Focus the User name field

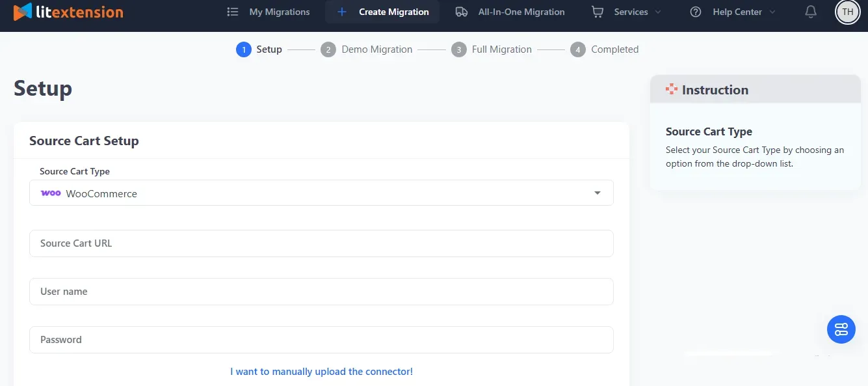(321, 292)
